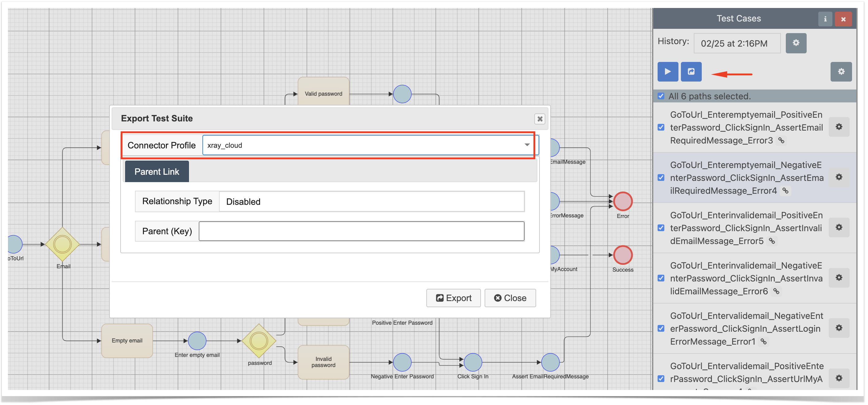Focus the Parent (Key) input field
The height and width of the screenshot is (405, 868).
pyautogui.click(x=361, y=231)
